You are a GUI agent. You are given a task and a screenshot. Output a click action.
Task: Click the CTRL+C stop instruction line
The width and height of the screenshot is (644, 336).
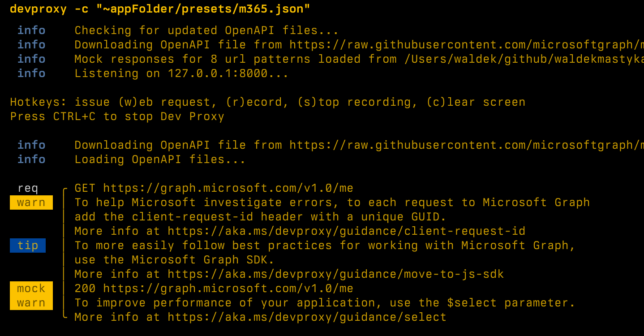(116, 116)
